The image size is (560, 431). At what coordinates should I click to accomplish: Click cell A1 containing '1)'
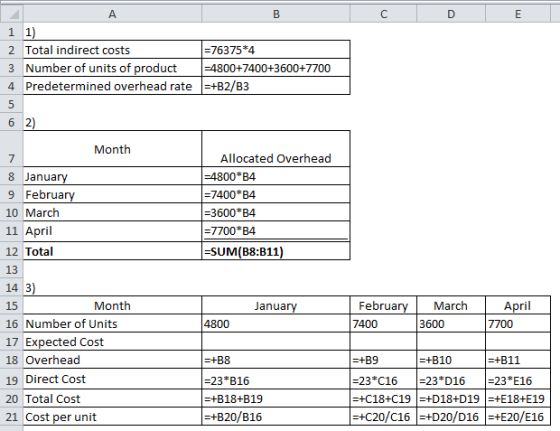[x=112, y=32]
